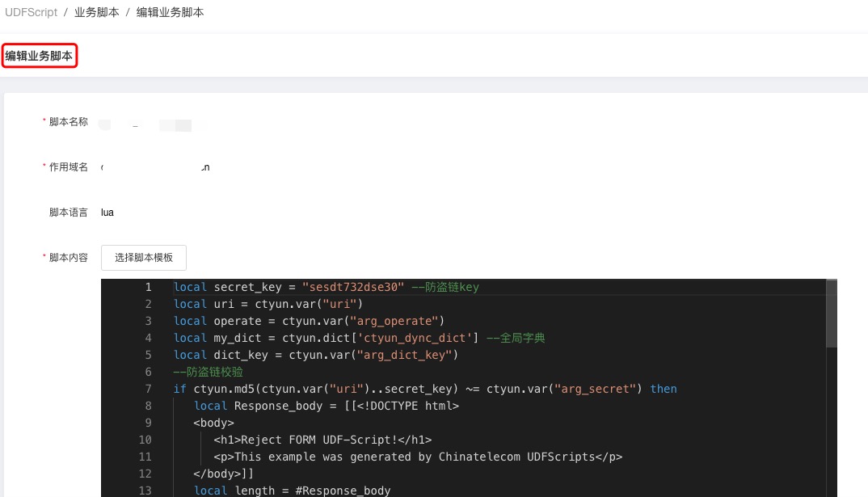Place cursor on "arg_operate" string
The height and width of the screenshot is (497, 868).
pos(394,321)
